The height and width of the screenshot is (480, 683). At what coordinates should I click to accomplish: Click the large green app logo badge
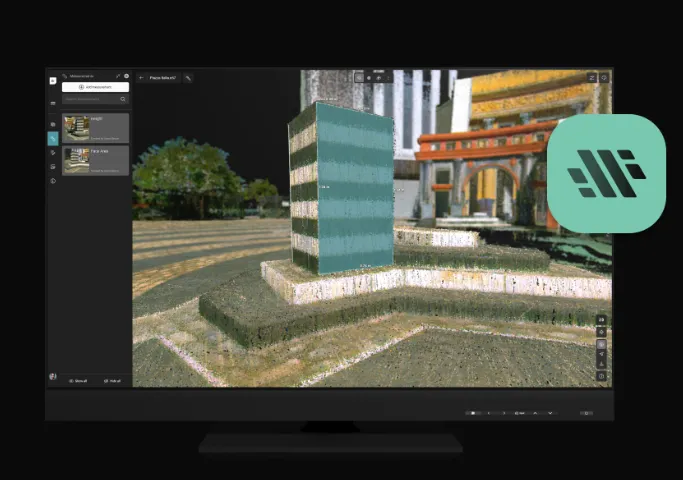coord(606,173)
